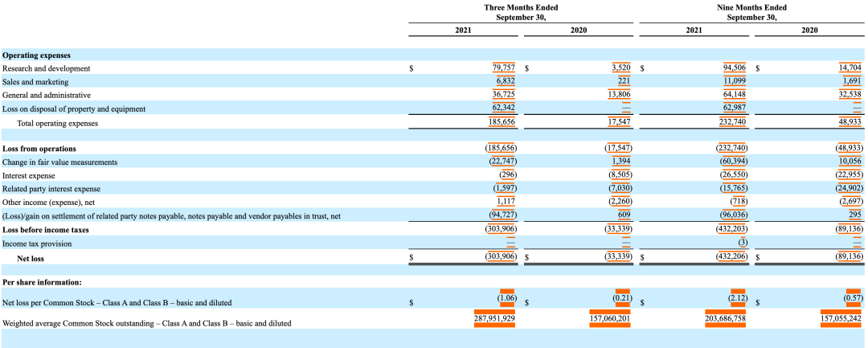Click fair value change amount 1,394
The image size is (868, 348).
point(621,162)
